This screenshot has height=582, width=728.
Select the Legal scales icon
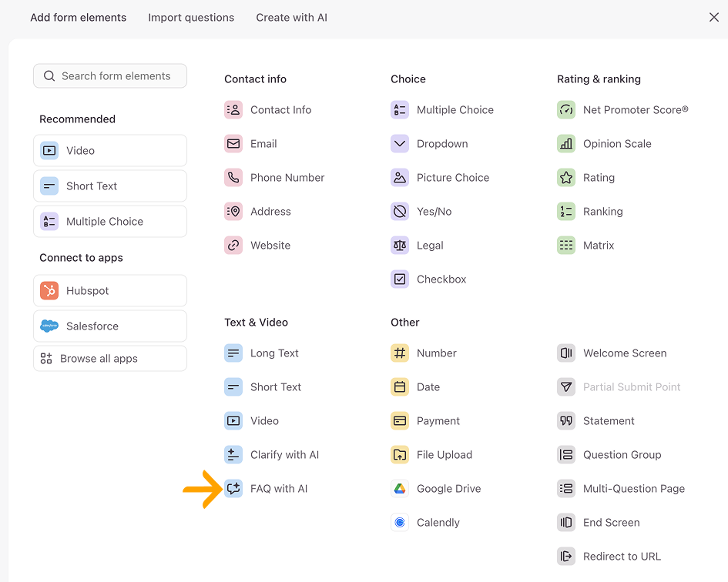[x=399, y=245]
